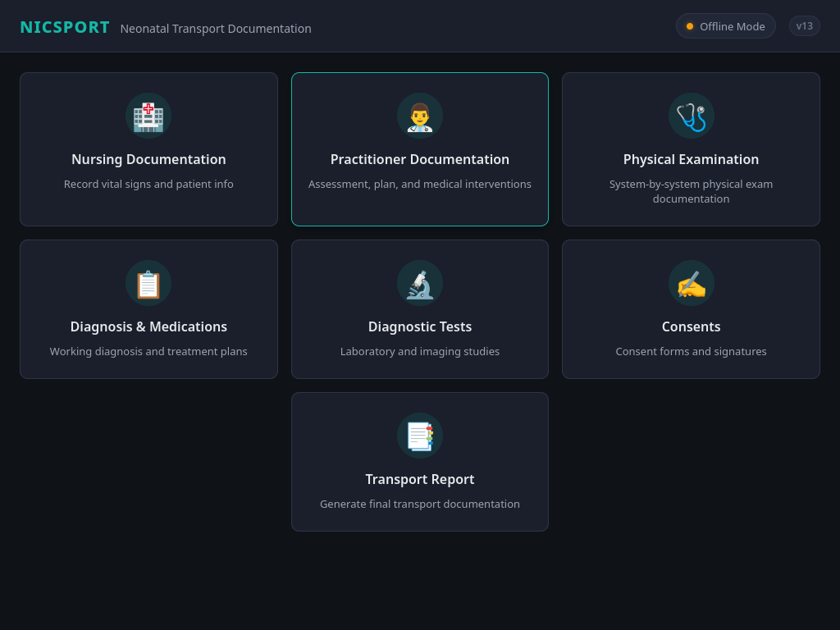Select the Physical Examination card
This screenshot has height=630, width=840.
[691, 148]
